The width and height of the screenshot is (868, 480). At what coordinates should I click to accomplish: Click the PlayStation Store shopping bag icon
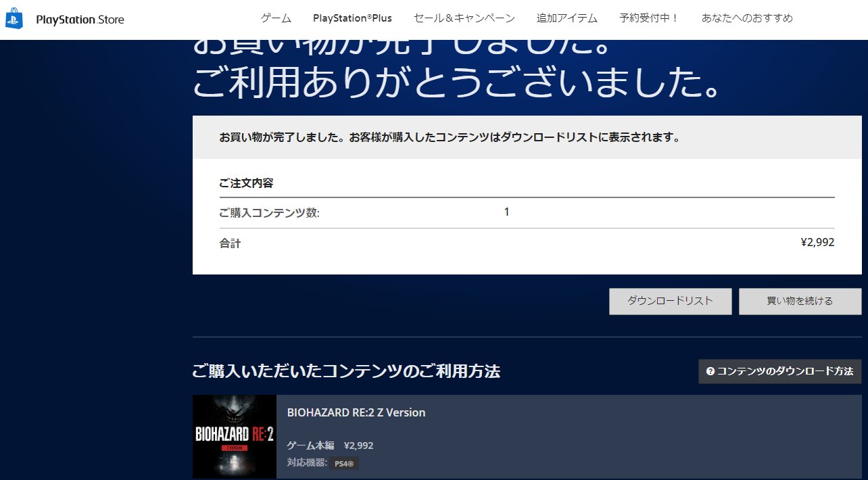tap(14, 19)
